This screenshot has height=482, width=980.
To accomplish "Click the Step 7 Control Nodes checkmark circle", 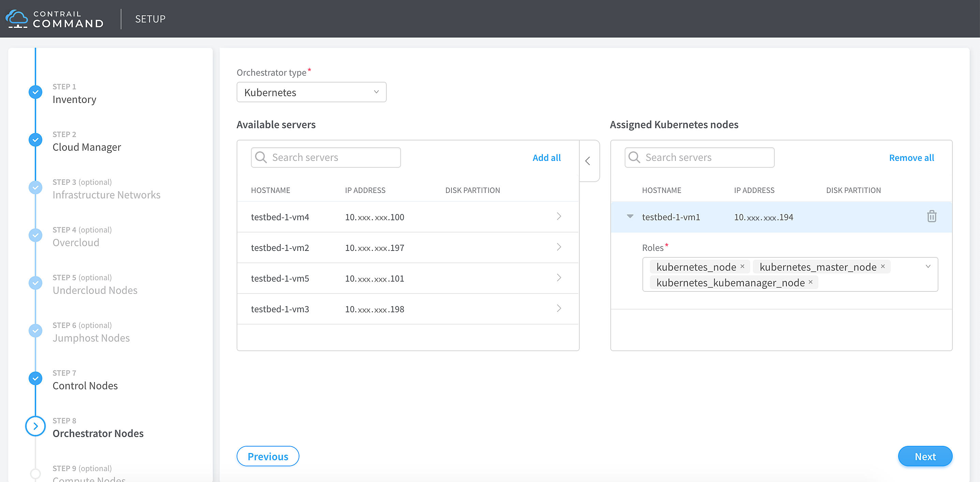I will click(35, 378).
